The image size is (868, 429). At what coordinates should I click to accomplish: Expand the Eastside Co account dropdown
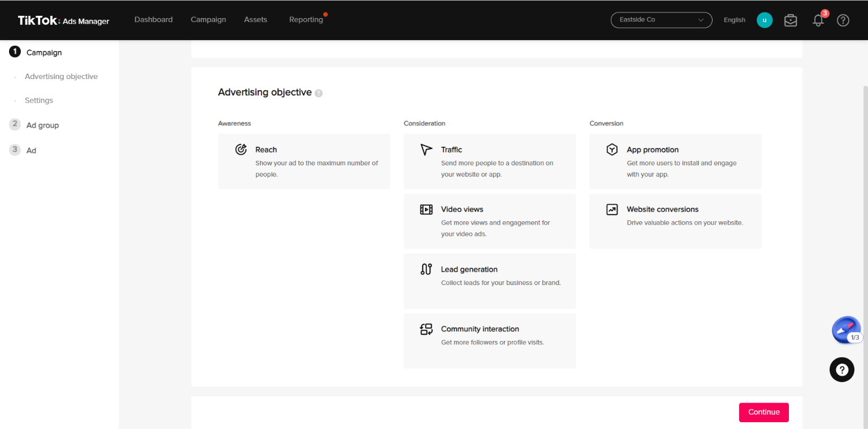(x=661, y=20)
